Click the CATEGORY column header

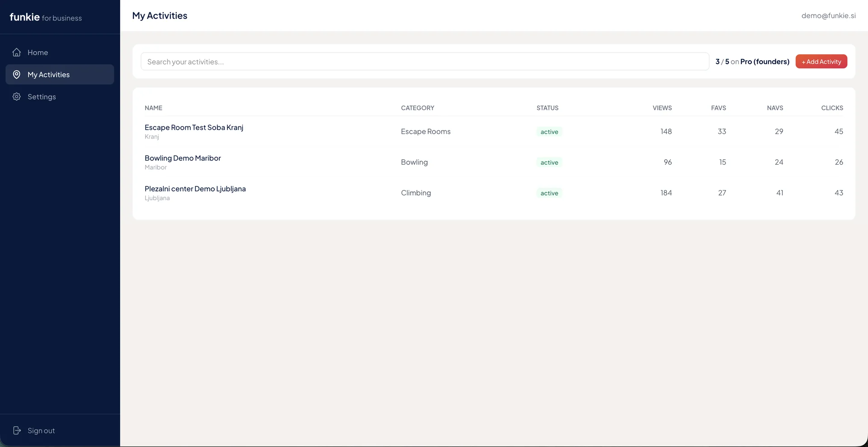click(x=417, y=108)
